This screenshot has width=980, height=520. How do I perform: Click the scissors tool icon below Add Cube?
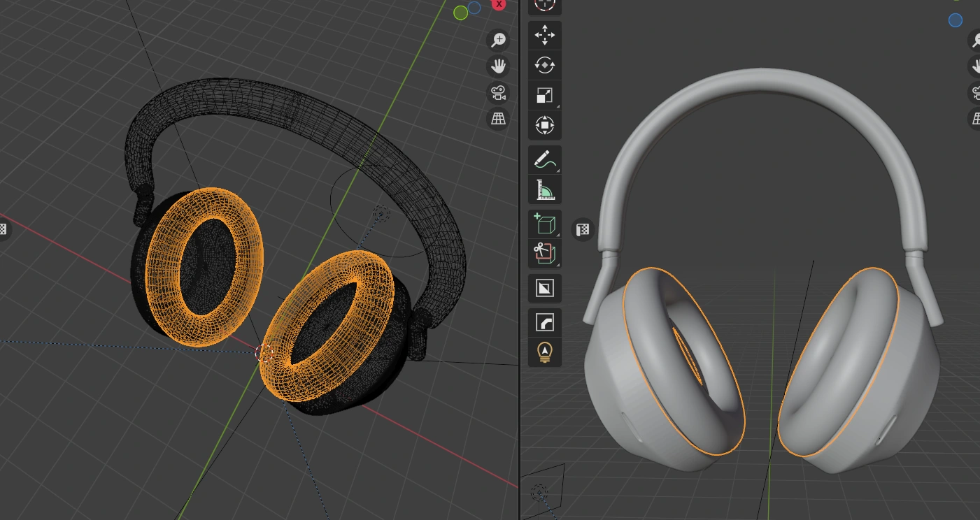coord(544,254)
